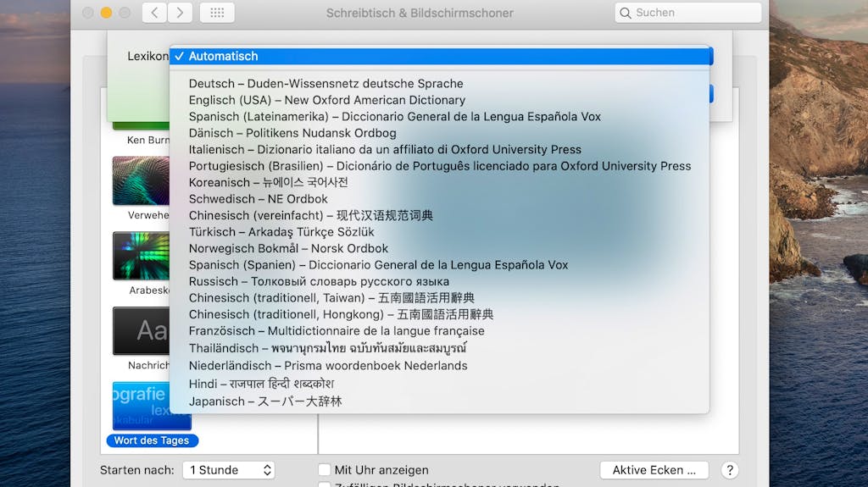
Task: Go back with the left chevron button
Action: click(x=154, y=13)
